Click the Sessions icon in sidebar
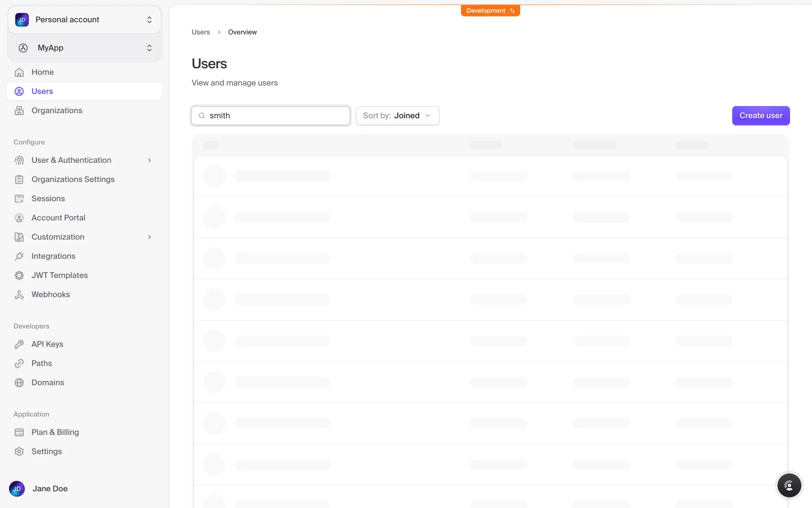 19,199
